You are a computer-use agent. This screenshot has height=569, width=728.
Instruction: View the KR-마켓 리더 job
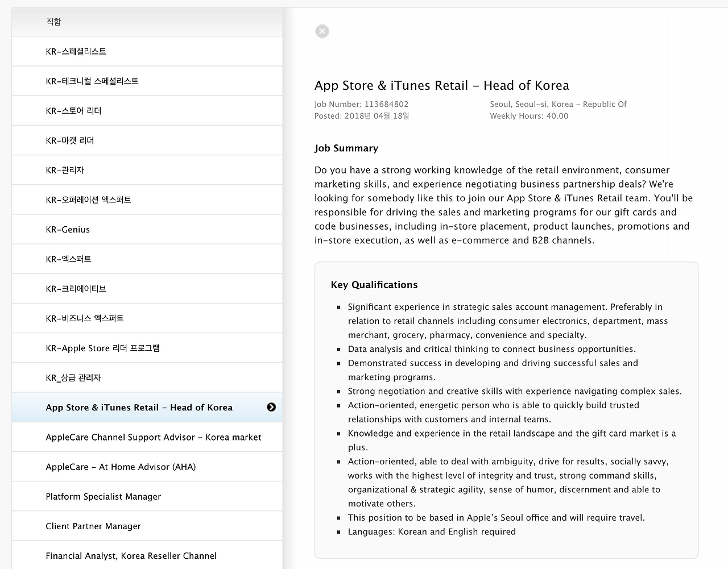[70, 140]
